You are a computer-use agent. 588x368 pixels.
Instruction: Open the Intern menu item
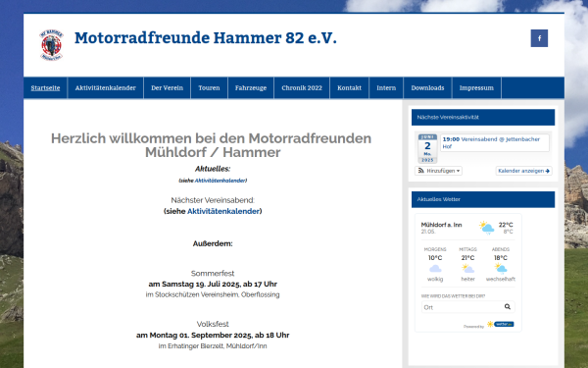click(x=386, y=88)
